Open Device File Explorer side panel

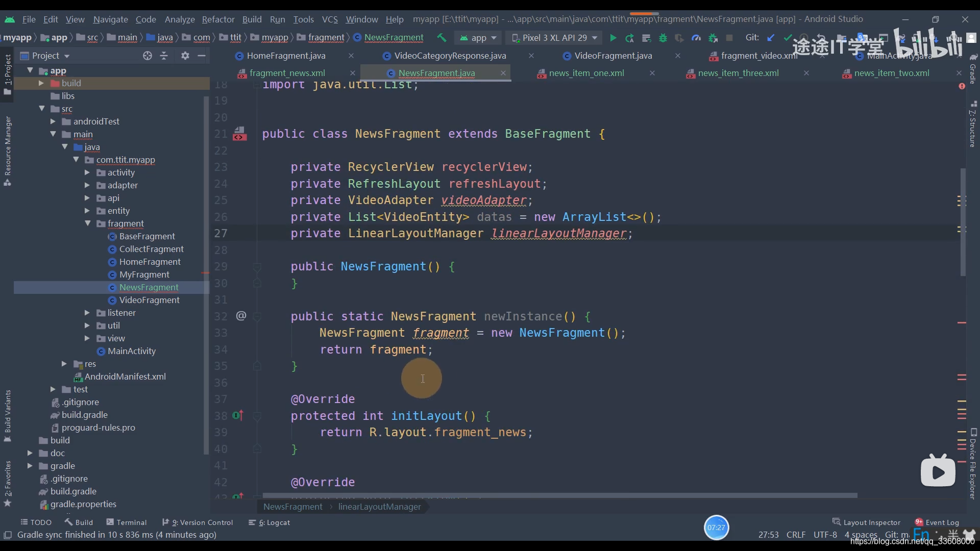pos(973,464)
